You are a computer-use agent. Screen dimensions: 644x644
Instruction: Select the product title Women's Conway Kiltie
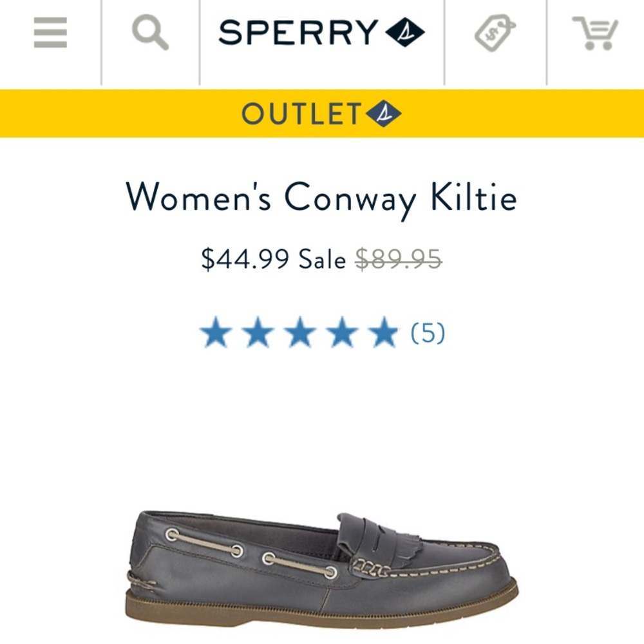321,198
